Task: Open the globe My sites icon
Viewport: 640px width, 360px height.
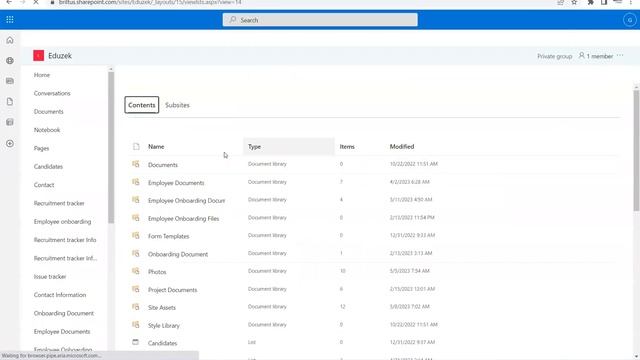Action: click(x=10, y=61)
